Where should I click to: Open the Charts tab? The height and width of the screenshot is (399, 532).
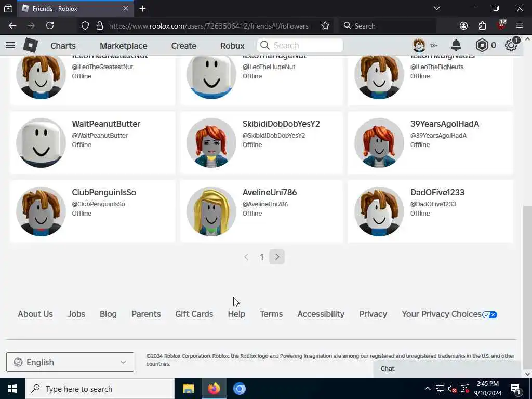point(63,46)
